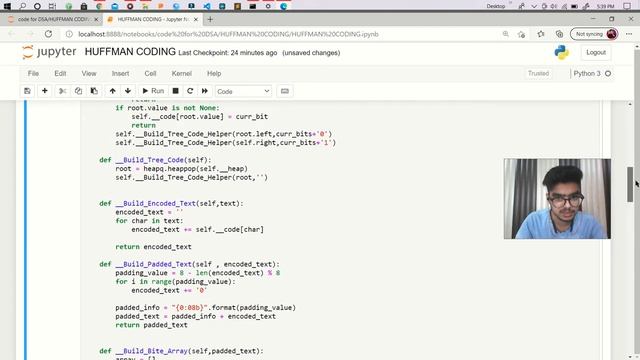The height and width of the screenshot is (360, 640).
Task: Copy the selected cells
Action: point(78,91)
